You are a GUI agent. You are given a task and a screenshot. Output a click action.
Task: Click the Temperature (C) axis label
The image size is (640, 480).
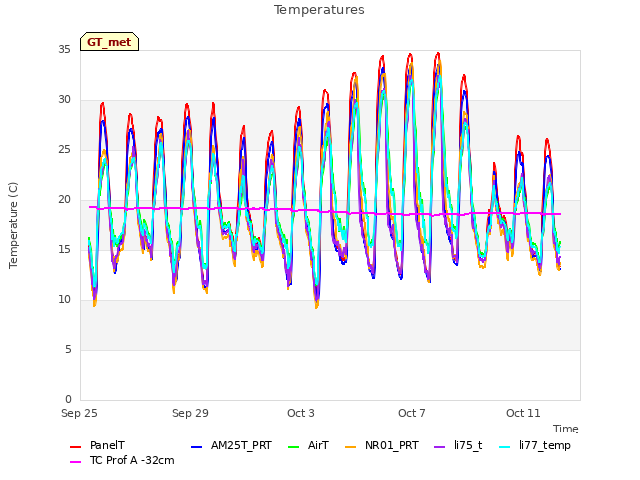pyautogui.click(x=13, y=225)
